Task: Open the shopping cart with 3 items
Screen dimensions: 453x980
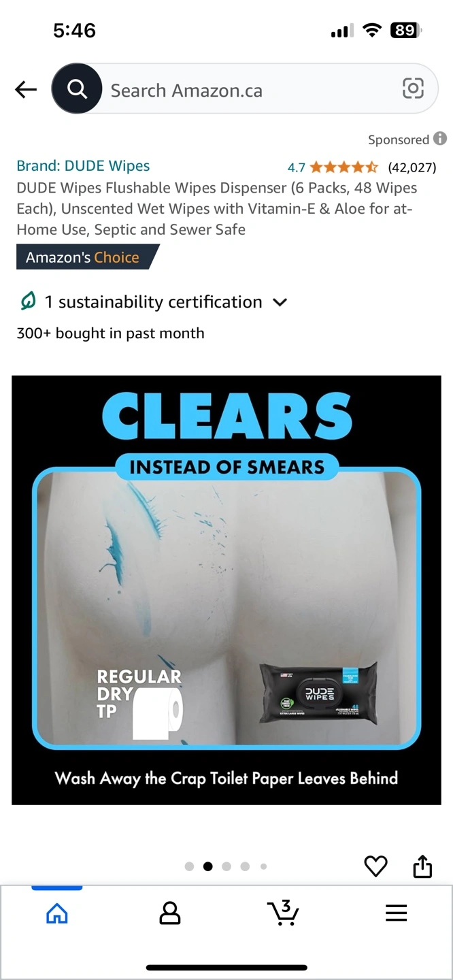Action: coord(283,913)
